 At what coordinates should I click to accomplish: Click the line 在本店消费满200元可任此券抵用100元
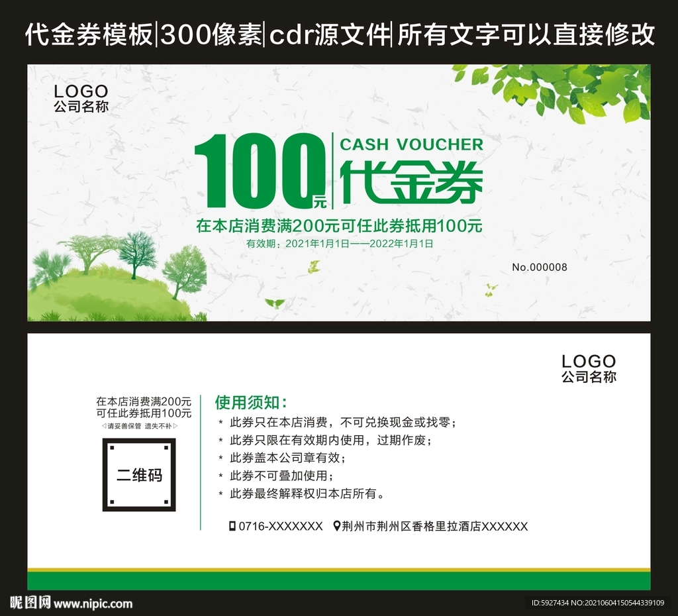click(x=339, y=225)
